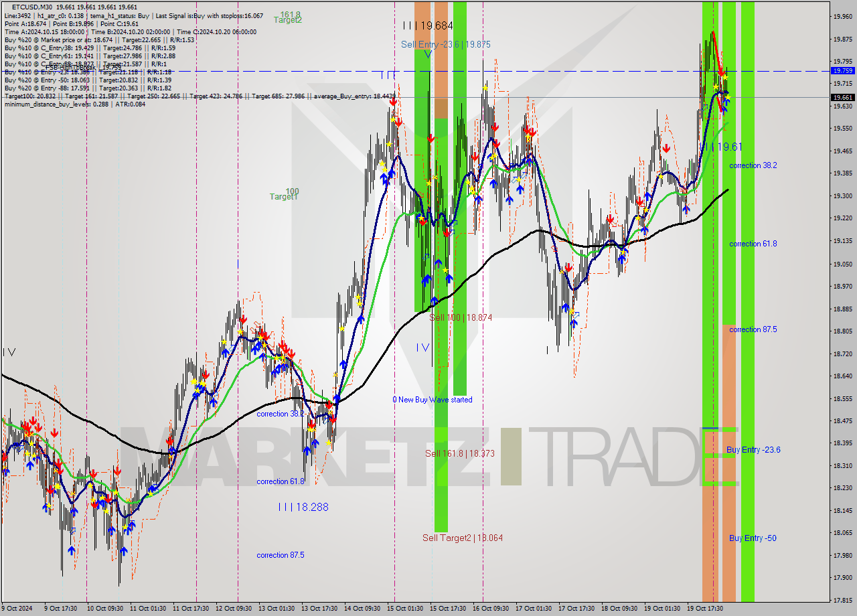Select 'correction 87.5' label near 18.805 price
Screen dimensions: 857x616
point(753,329)
